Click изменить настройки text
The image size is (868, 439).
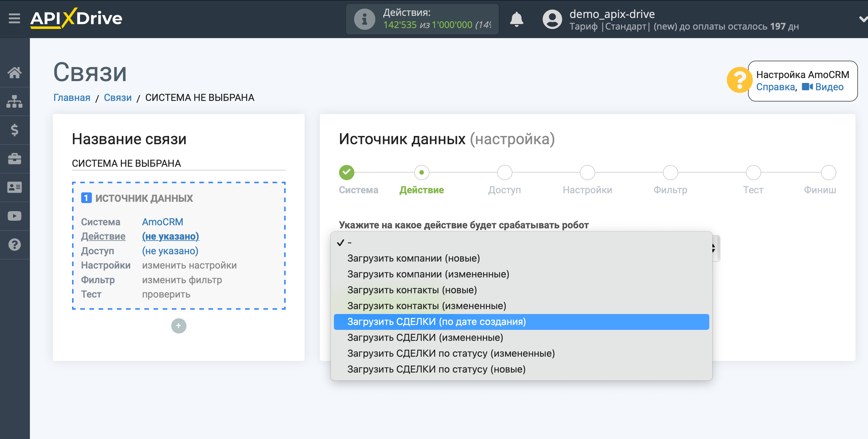[189, 265]
